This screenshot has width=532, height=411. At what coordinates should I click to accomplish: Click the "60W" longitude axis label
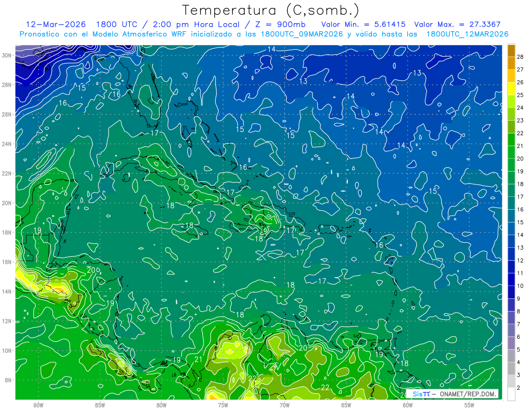[408, 405]
